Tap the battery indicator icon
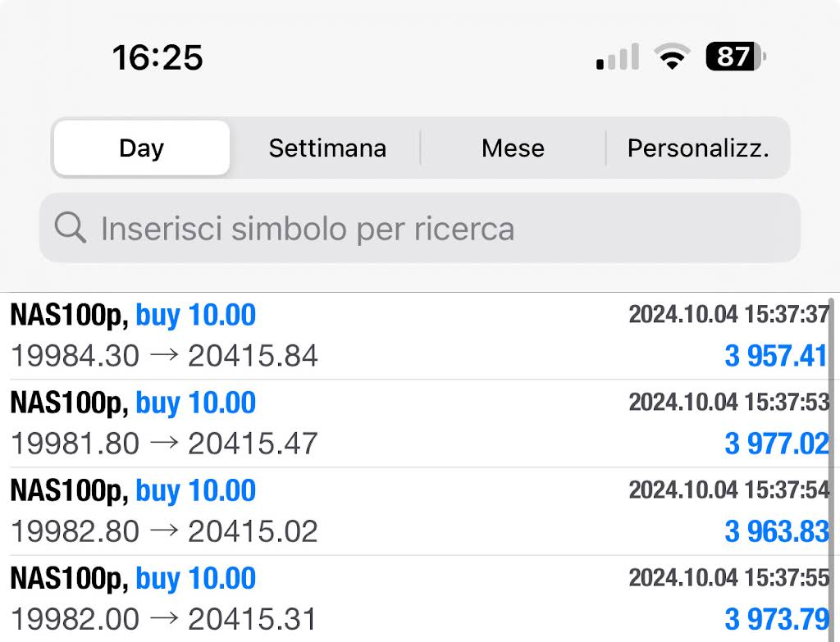The width and height of the screenshot is (840, 642). (x=736, y=57)
